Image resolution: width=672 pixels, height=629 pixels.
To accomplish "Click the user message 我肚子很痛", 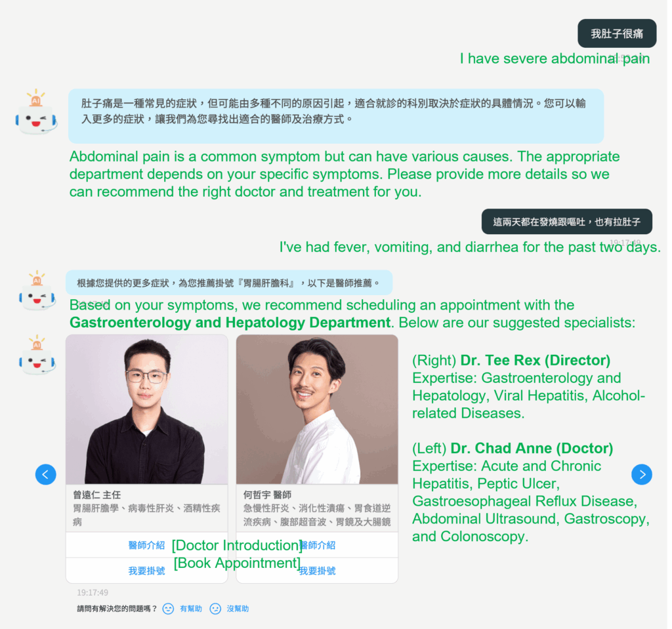I will 617,33.
